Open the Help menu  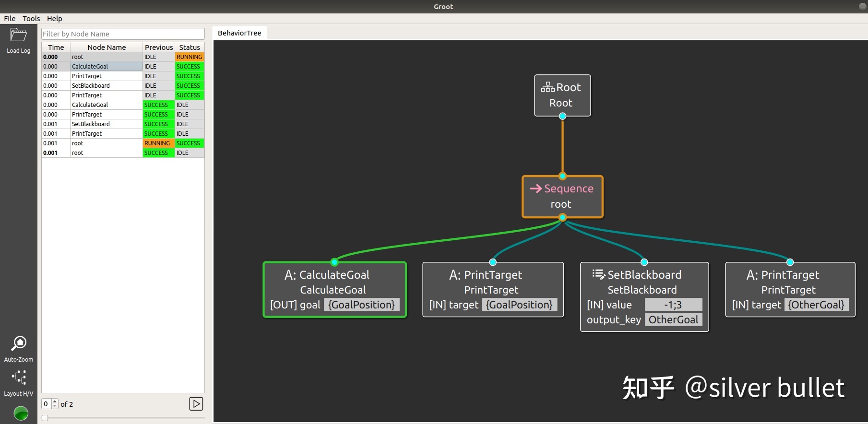coord(54,19)
